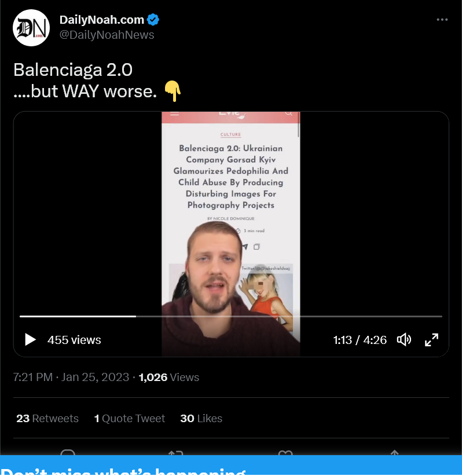The image size is (462, 476).
Task: Click the 1,026 Views count
Action: pyautogui.click(x=169, y=377)
